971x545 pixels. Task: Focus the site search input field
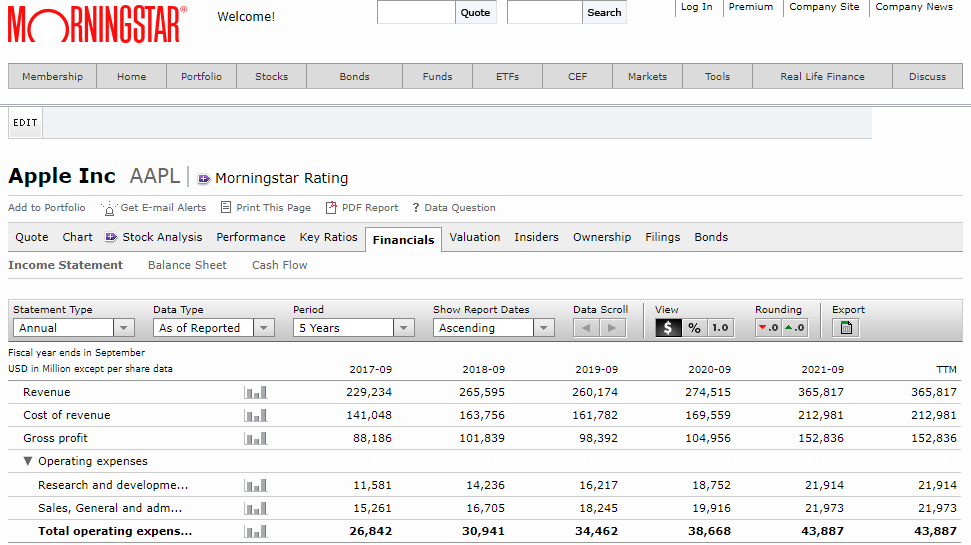pos(545,12)
